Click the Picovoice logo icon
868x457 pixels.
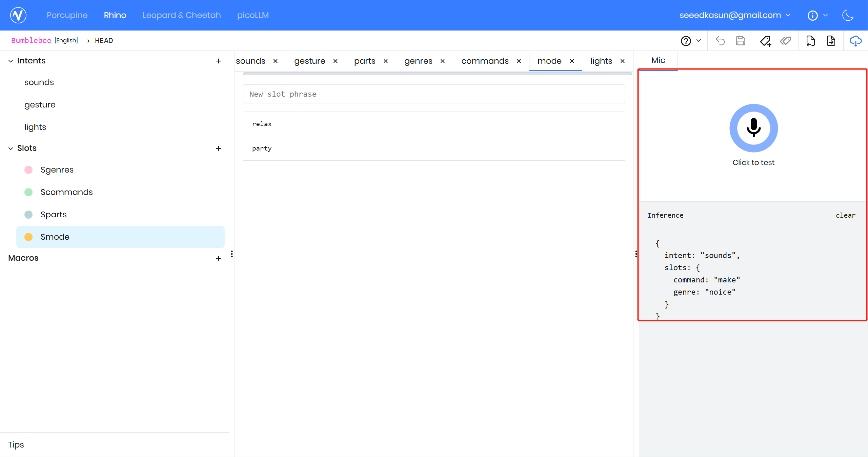pyautogui.click(x=18, y=15)
